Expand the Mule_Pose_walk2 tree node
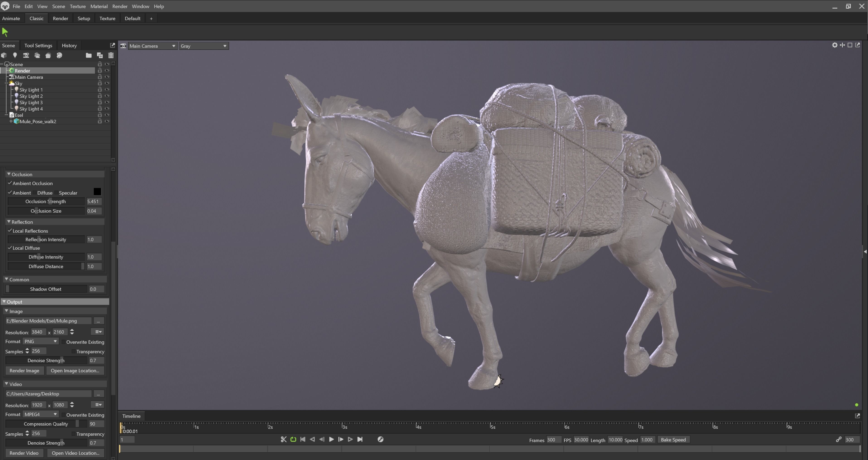The width and height of the screenshot is (868, 460). (11, 121)
